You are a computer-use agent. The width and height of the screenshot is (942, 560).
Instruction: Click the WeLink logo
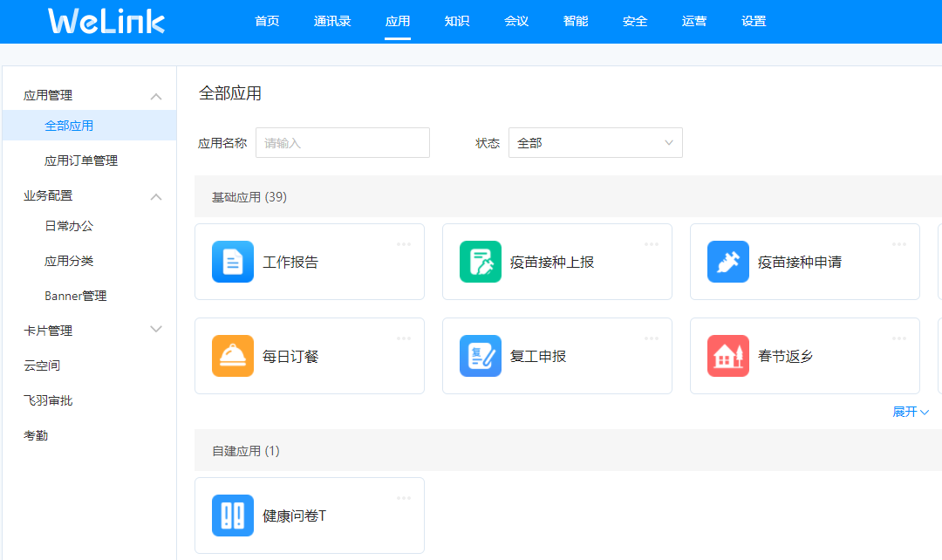[x=105, y=20]
